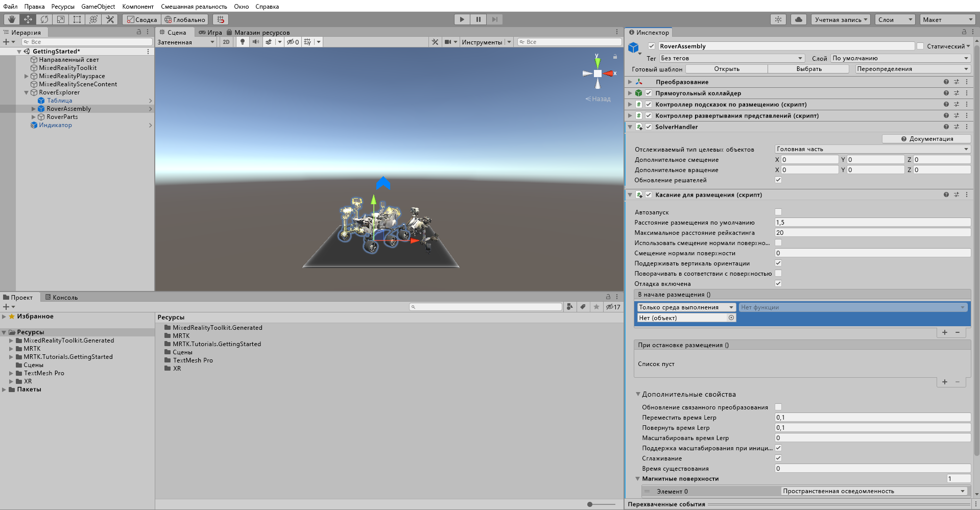Toggle SolverHandler enabled checkbox

(649, 127)
